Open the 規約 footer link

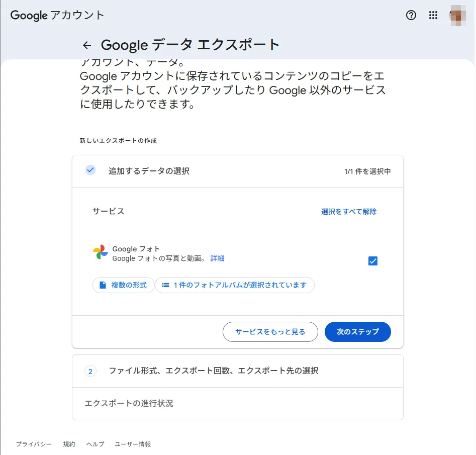point(69,444)
